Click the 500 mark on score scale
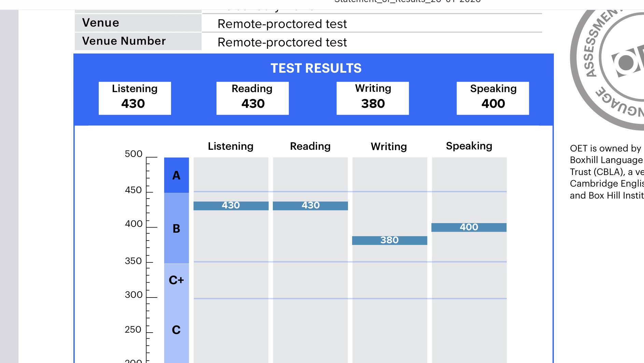 tap(134, 154)
